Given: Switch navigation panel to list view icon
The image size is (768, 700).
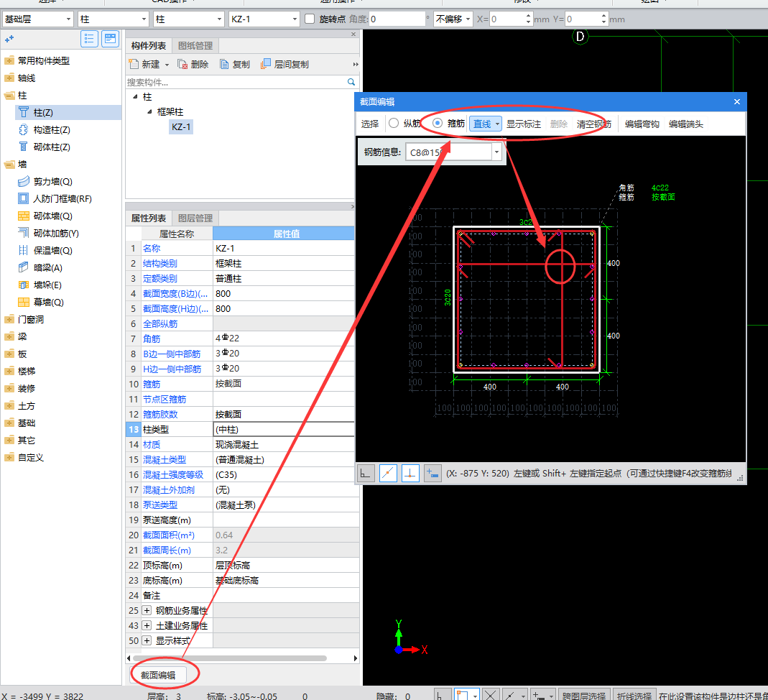Looking at the screenshot, I should [89, 39].
